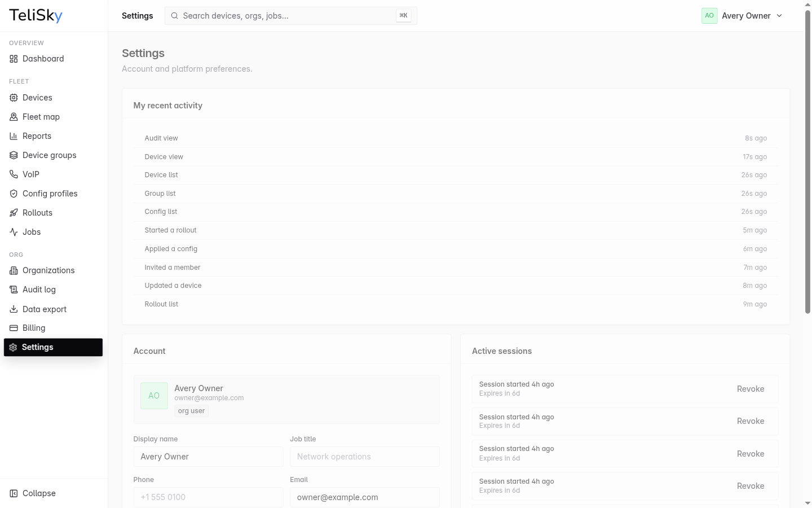
Task: Revoke the second active session
Action: pos(751,421)
